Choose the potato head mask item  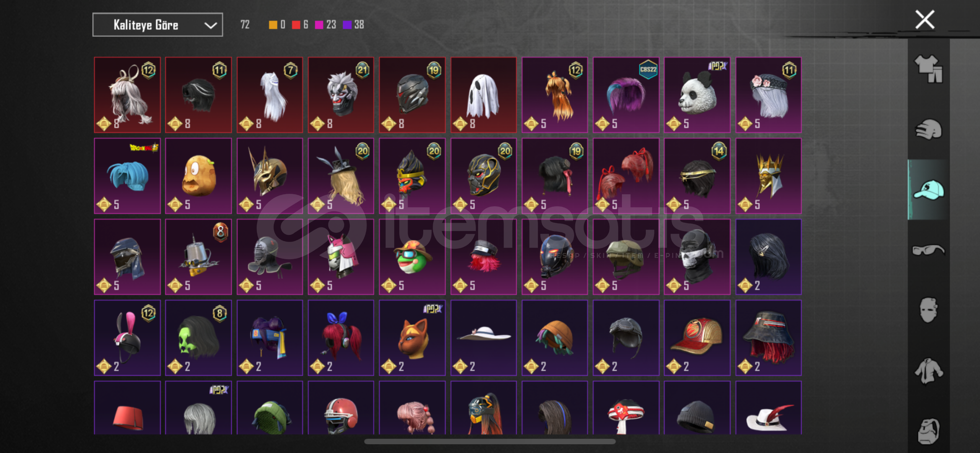pos(198,176)
